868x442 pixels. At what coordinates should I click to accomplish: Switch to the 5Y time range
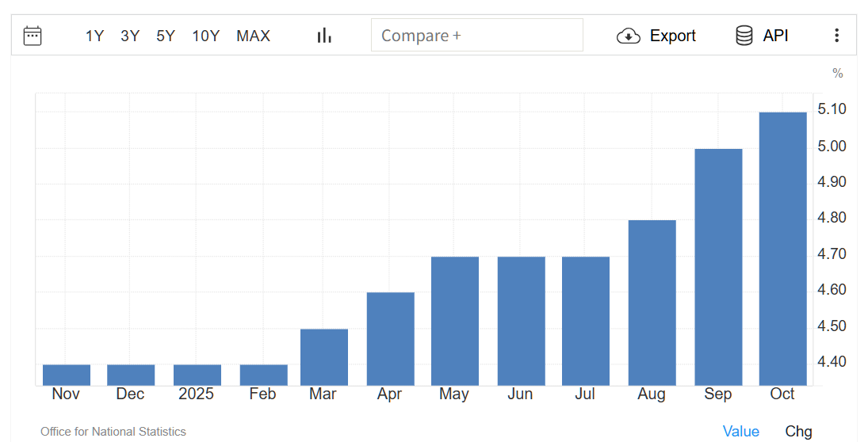pyautogui.click(x=166, y=36)
